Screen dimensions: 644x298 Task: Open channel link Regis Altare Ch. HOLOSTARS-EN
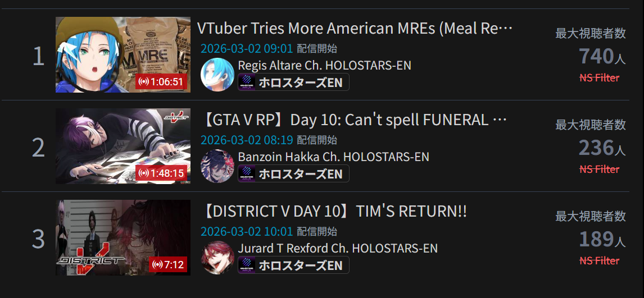[x=324, y=65]
